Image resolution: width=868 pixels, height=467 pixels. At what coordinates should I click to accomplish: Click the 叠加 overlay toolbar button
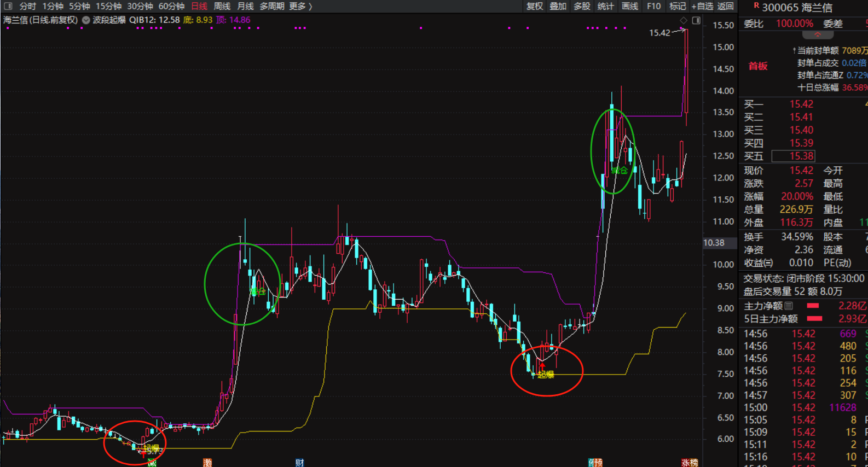(x=558, y=6)
